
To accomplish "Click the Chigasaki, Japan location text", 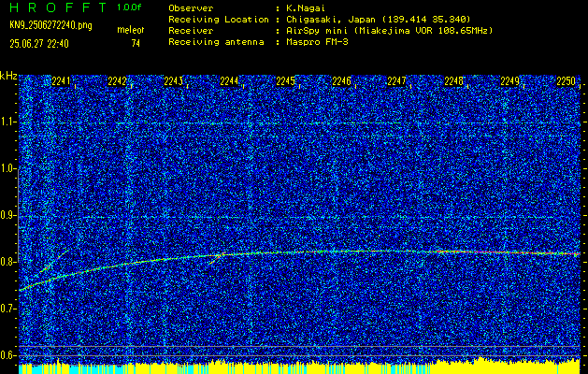I will click(x=379, y=20).
